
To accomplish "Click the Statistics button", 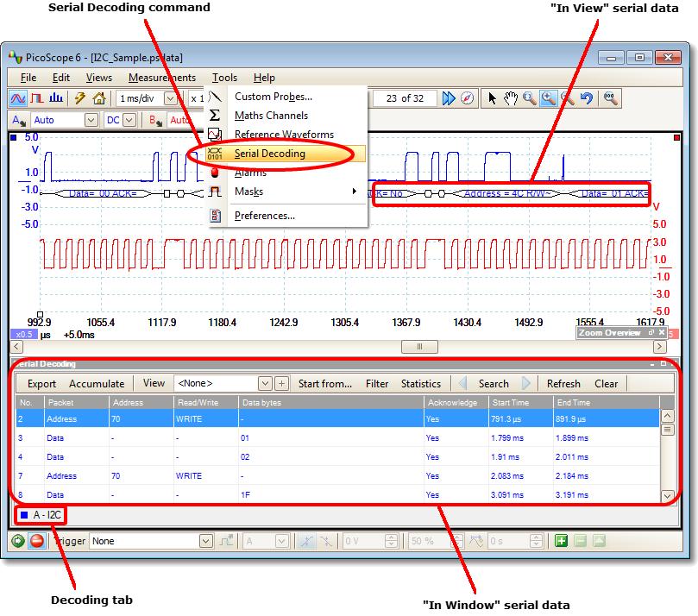I will (x=421, y=384).
